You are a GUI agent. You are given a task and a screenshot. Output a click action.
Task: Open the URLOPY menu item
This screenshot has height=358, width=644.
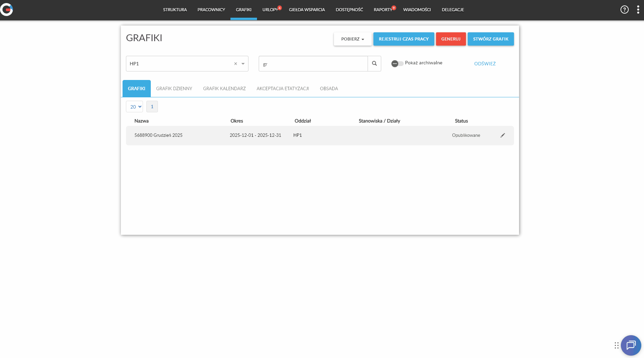[x=270, y=10]
